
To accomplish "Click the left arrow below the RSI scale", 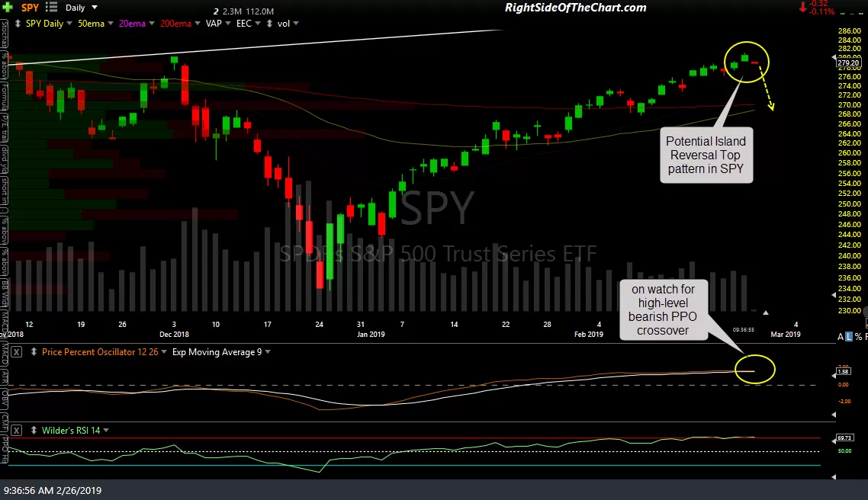I will (834, 477).
